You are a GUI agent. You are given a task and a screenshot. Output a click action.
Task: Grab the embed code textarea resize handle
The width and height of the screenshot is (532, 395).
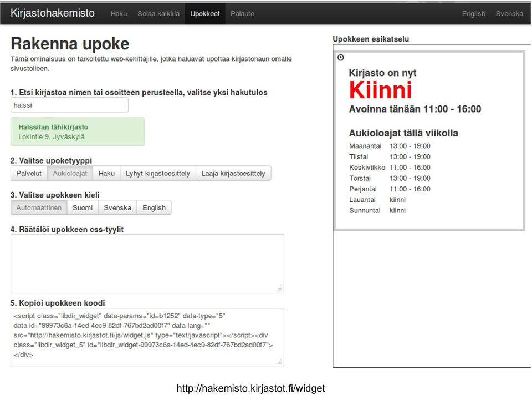(279, 362)
